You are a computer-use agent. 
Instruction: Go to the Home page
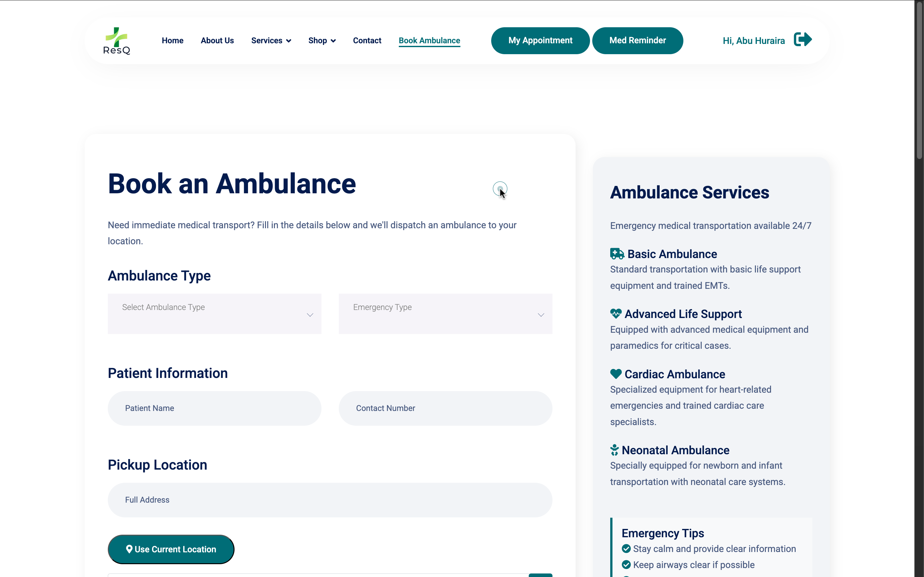pyautogui.click(x=172, y=40)
